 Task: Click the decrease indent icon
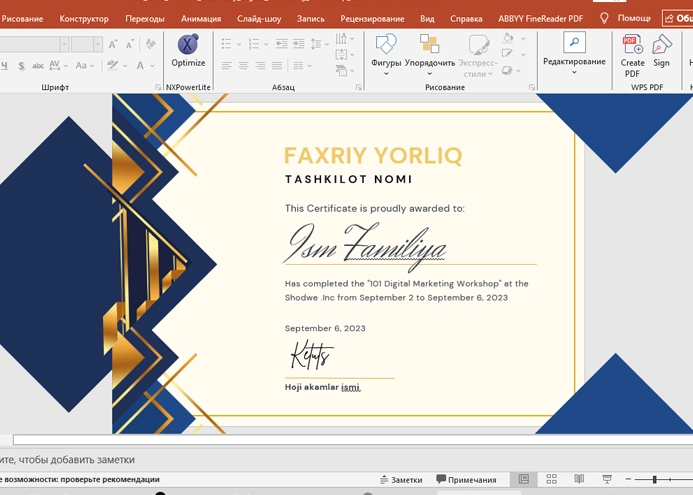282,43
